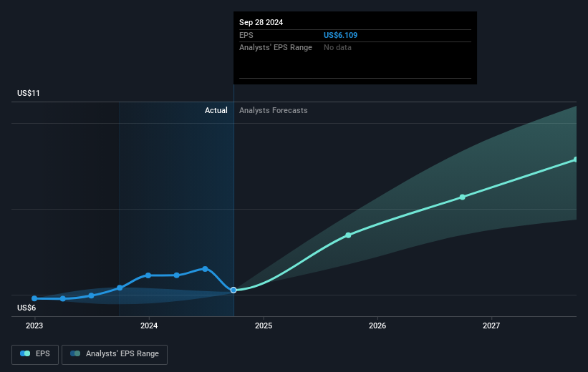Image resolution: width=588 pixels, height=372 pixels.
Task: Select the mid-2023 EPS data point
Action: (91, 295)
